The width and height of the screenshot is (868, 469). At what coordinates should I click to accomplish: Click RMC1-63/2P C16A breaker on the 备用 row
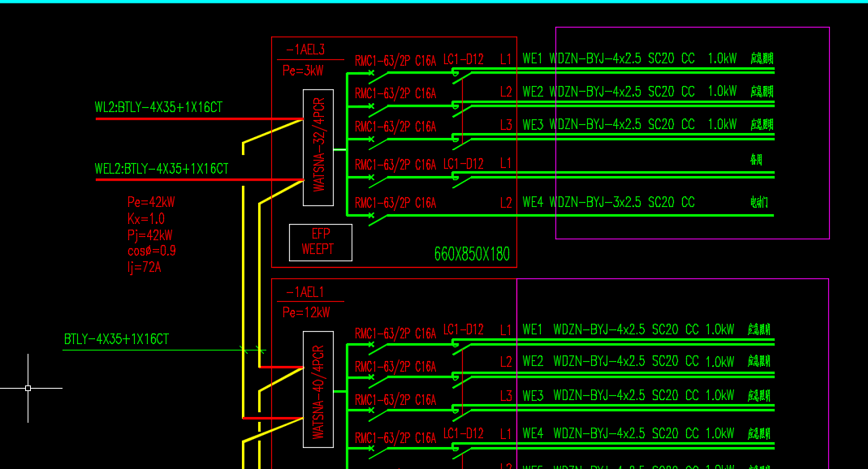[395, 165]
